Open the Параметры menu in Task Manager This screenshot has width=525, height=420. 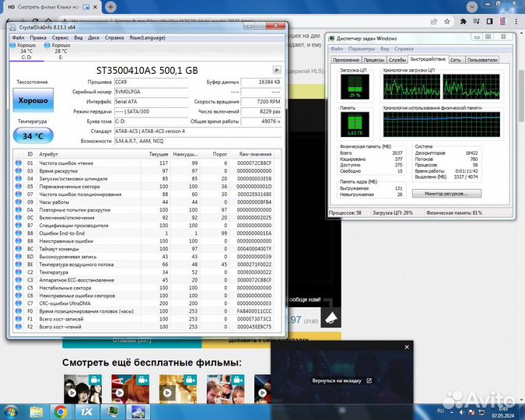coord(362,48)
